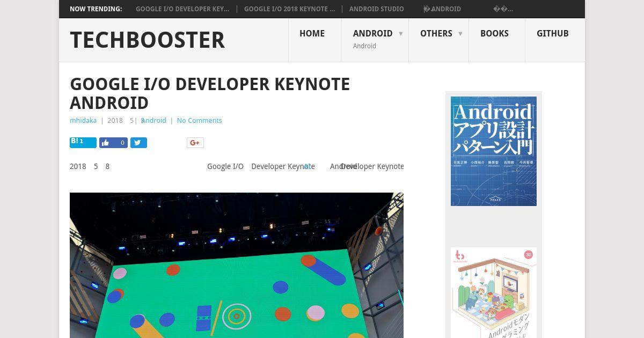The width and height of the screenshot is (644, 338).
Task: Open the No Comments link
Action: click(199, 121)
